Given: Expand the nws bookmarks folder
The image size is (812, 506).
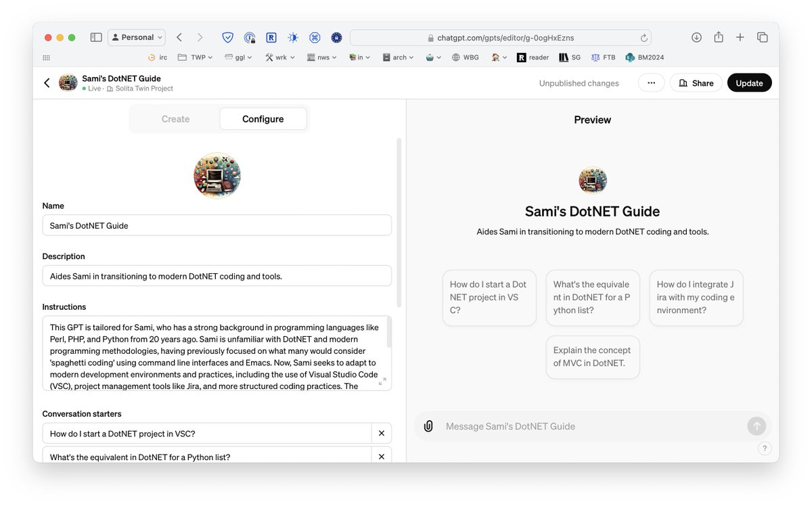Looking at the screenshot, I should point(322,57).
